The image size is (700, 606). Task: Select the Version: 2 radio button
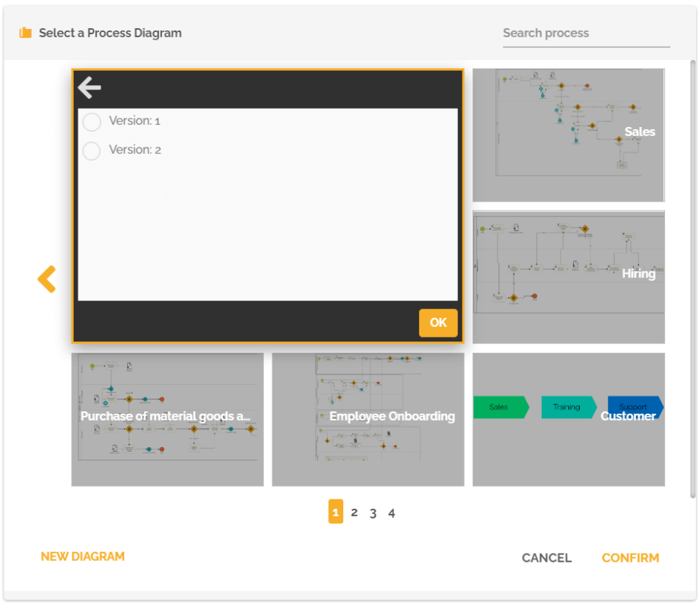91,151
